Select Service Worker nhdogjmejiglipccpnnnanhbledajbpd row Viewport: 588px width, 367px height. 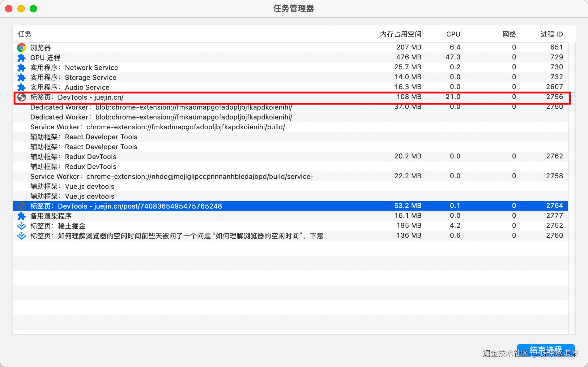point(291,176)
